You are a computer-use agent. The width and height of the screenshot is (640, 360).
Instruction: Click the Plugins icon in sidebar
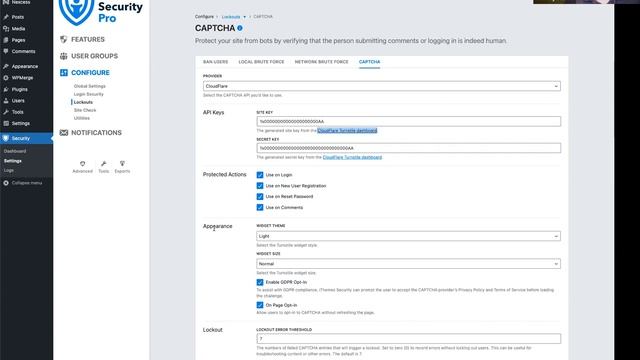tap(6, 89)
